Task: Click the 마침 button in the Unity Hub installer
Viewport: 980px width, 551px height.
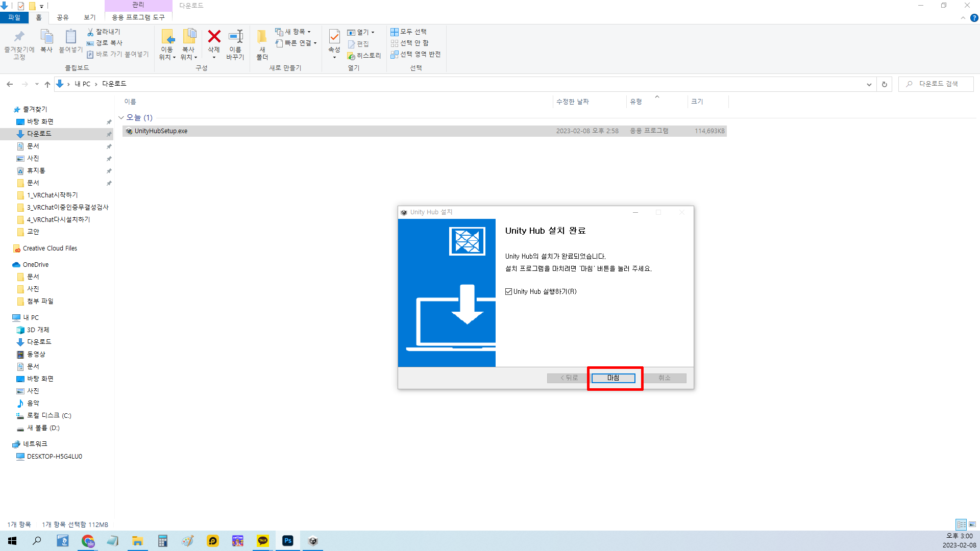Action: [613, 378]
